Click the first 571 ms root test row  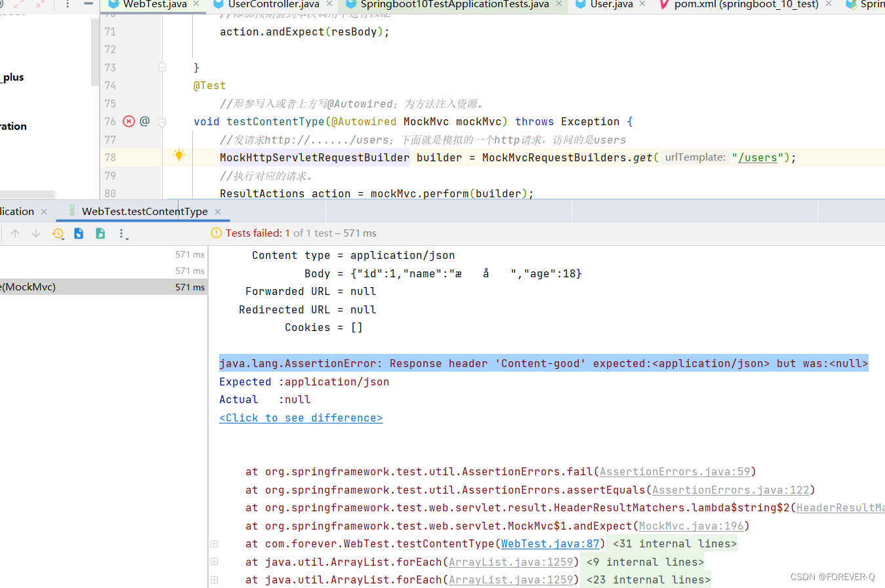point(104,254)
